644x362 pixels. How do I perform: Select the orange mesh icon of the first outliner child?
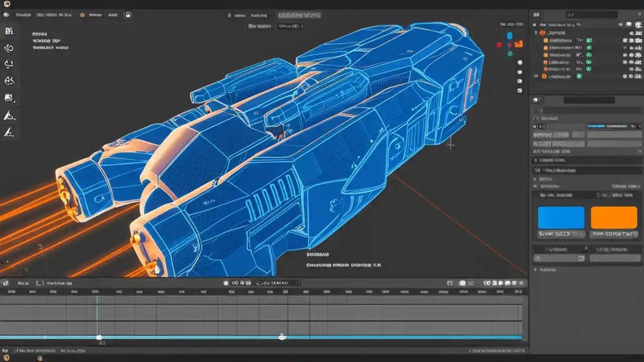[x=546, y=41]
